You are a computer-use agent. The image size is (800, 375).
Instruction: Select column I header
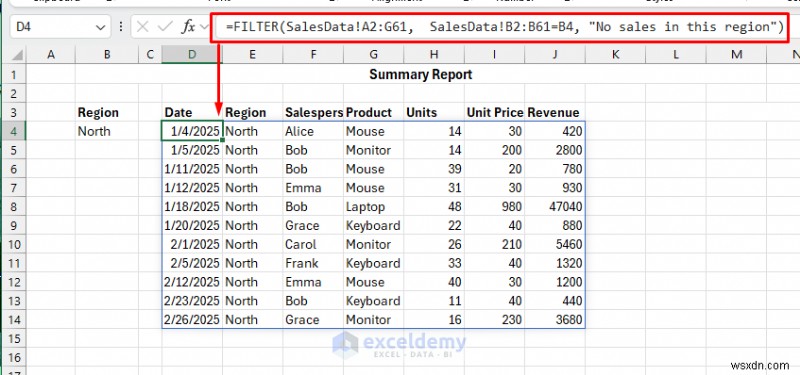pyautogui.click(x=494, y=55)
